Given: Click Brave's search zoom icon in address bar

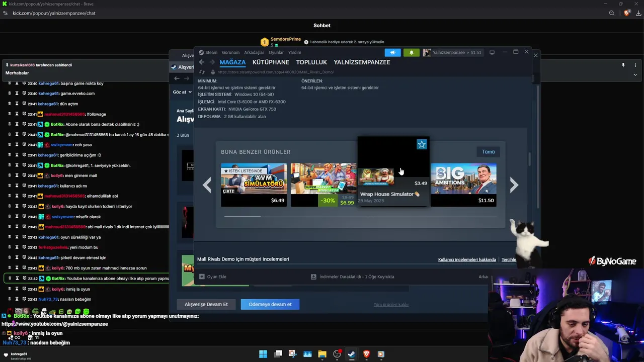Looking at the screenshot, I should tap(612, 13).
